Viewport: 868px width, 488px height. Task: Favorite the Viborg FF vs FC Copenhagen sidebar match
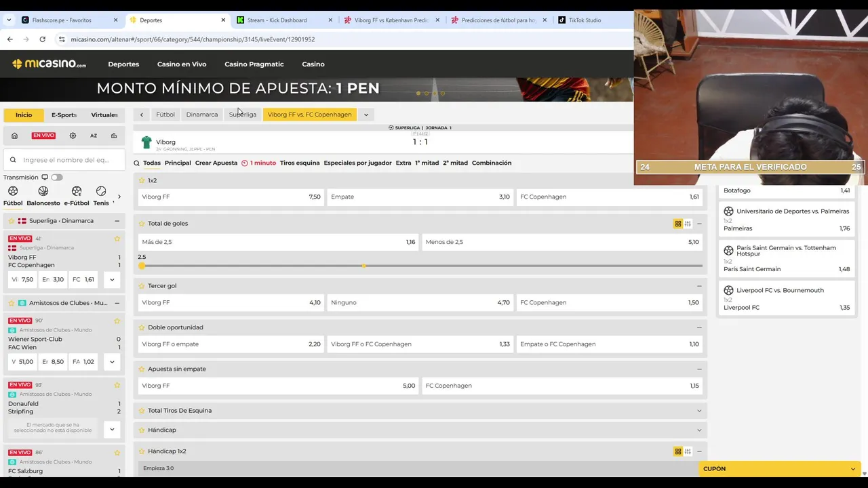(x=117, y=239)
